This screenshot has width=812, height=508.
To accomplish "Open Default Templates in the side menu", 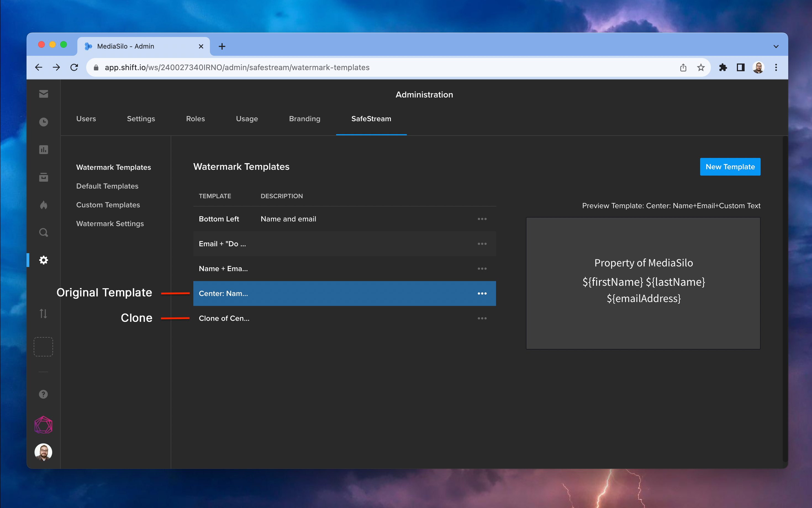I will (x=107, y=186).
